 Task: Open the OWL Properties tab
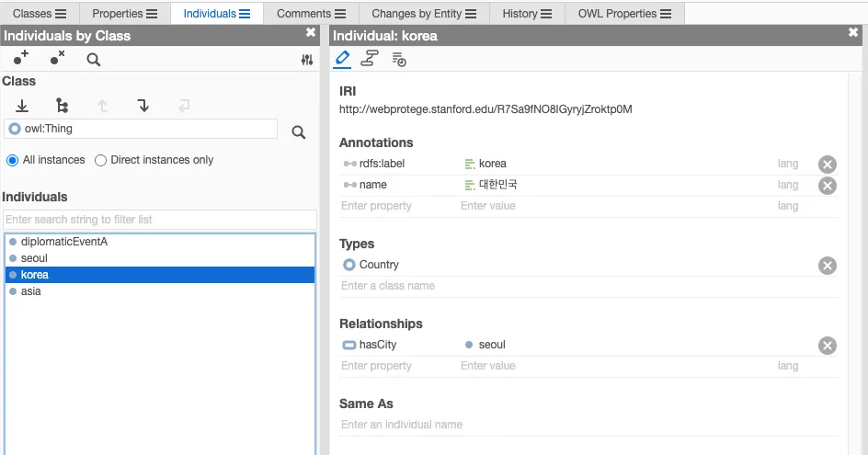[624, 13]
